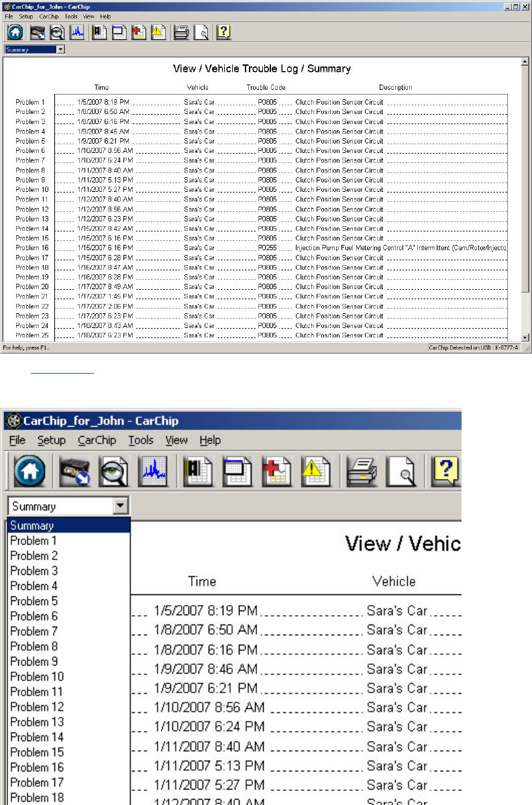Click Download CarChip Data icon in enlarged view
The image size is (532, 805).
coord(74,471)
